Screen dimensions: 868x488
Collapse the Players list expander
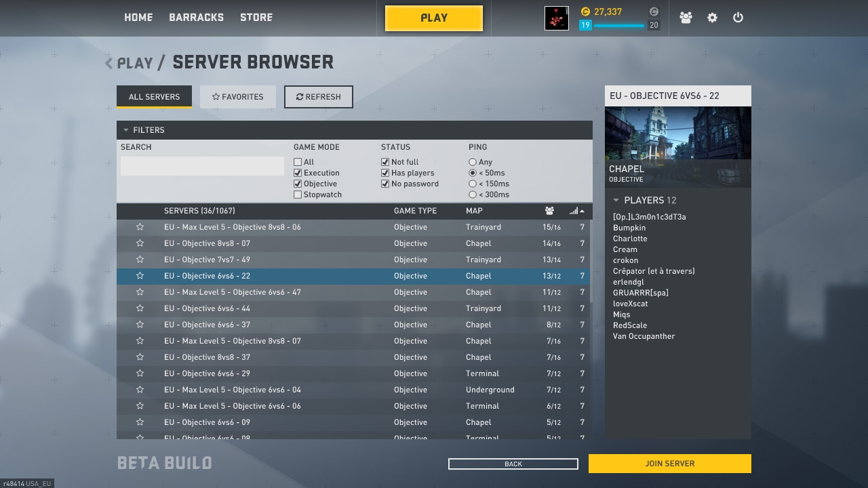point(616,200)
